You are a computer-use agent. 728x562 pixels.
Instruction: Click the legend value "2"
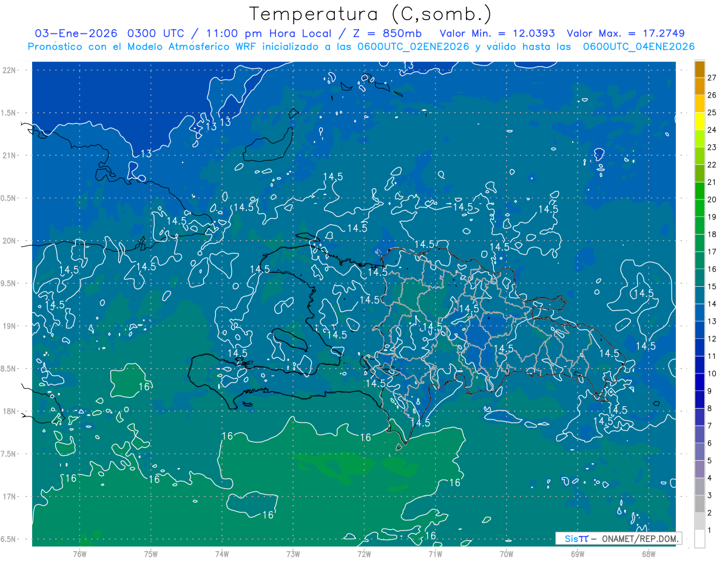click(x=711, y=513)
